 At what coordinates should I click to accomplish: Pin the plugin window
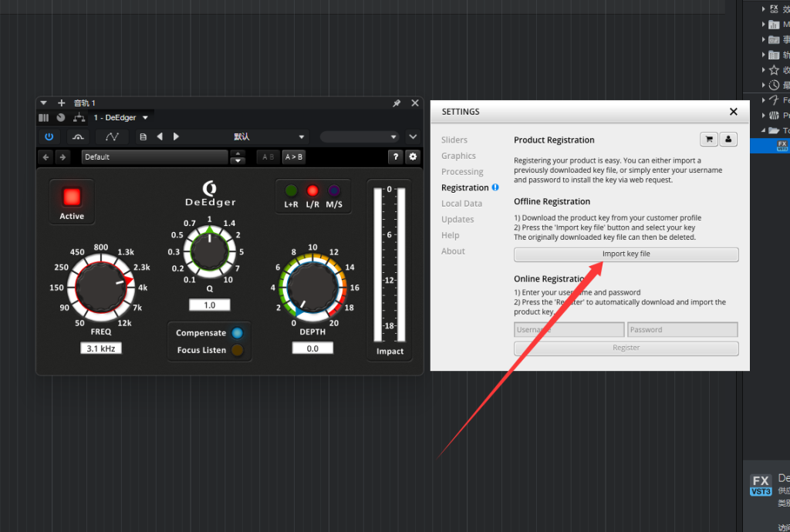point(397,103)
